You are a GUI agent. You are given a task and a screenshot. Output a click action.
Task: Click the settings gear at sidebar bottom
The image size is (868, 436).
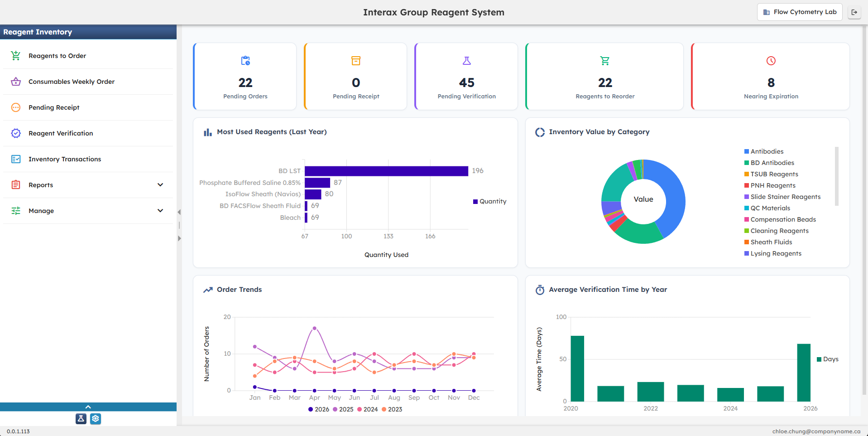point(96,419)
